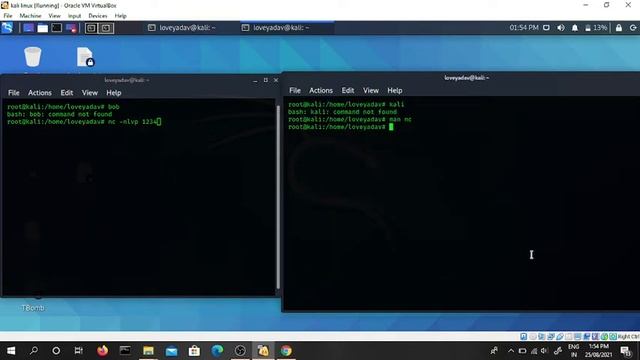640x360 pixels.
Task: Launch Google Chrome from Windows taskbar
Action: tap(286, 351)
